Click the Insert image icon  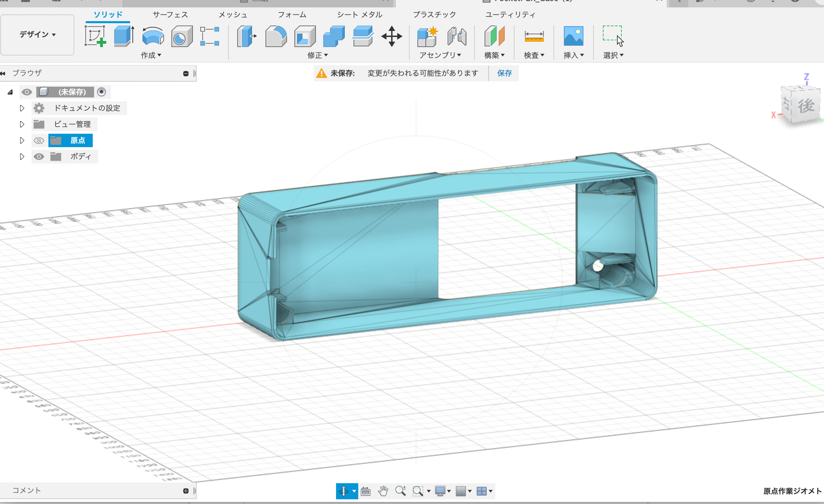pyautogui.click(x=573, y=36)
